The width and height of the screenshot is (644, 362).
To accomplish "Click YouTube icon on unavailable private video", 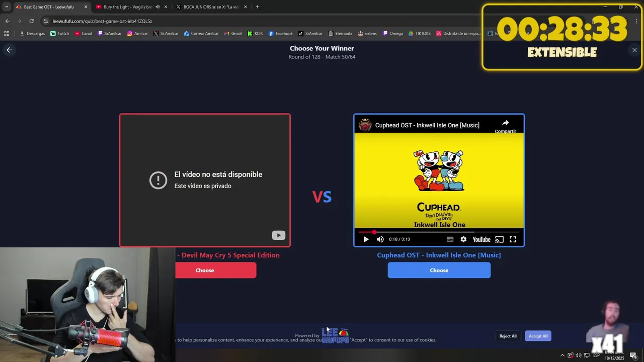I will 278,235.
